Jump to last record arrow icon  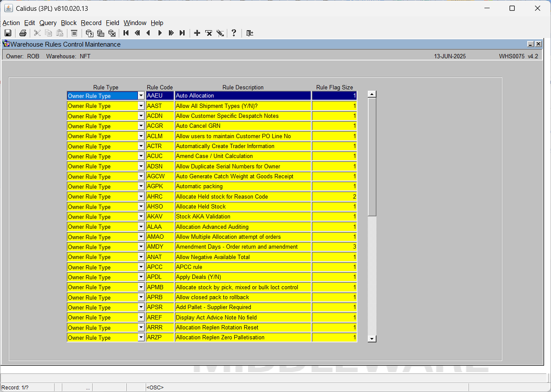click(182, 33)
